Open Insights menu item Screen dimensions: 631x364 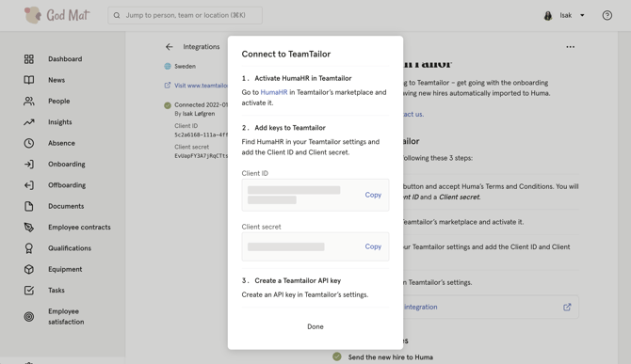[x=60, y=122]
